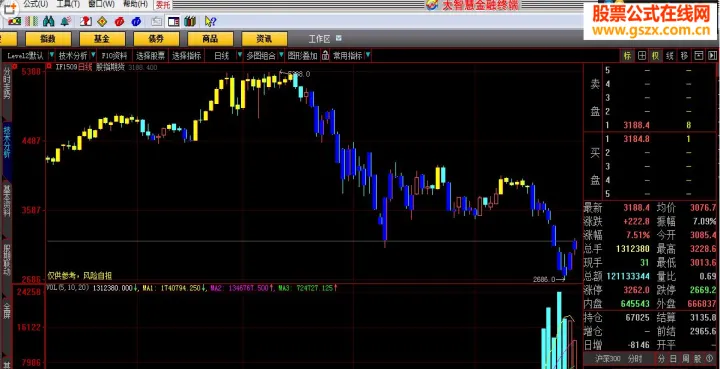Click the red circular Φ icon
Screen dimensions: 720x369
pos(119,21)
